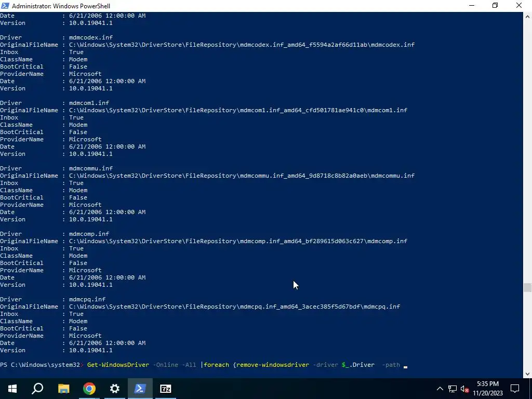Click driver name 'mdmcomp.inf'
The image size is (532, 399).
point(89,234)
